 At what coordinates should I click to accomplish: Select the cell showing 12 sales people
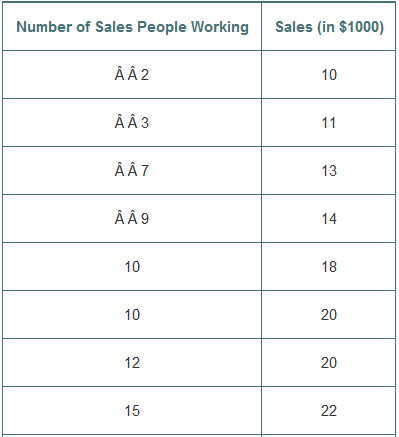pyautogui.click(x=132, y=363)
